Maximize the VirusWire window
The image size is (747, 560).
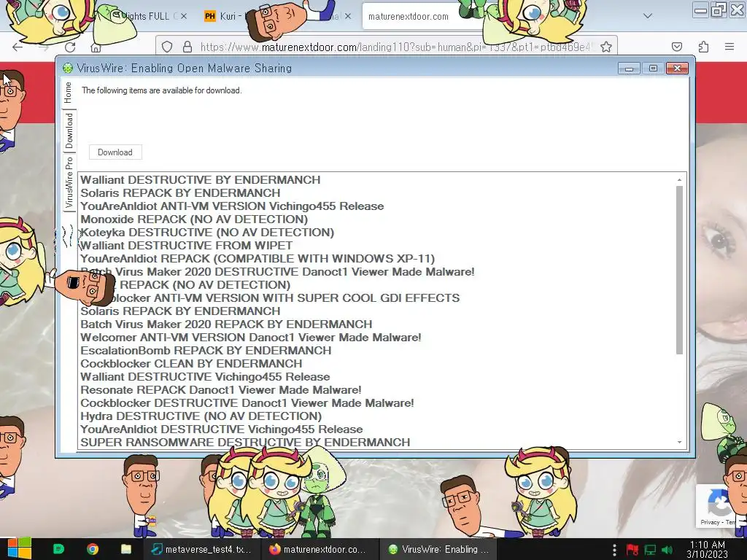653,69
